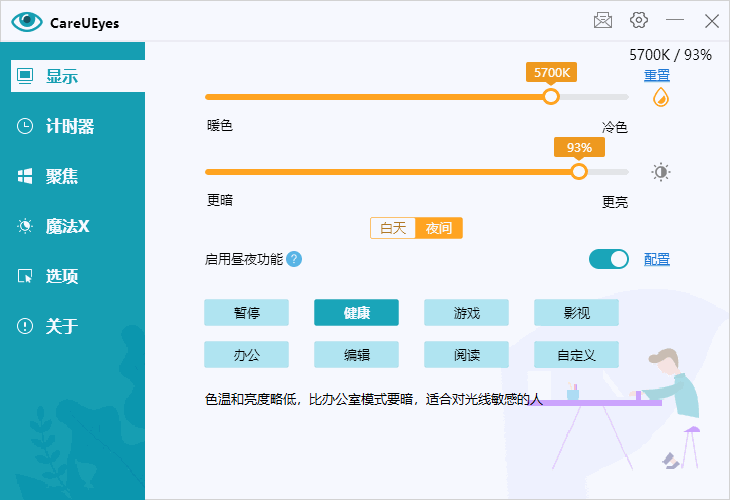Open the 关于 about section
Viewport: 730px width, 500px height.
pos(62,326)
